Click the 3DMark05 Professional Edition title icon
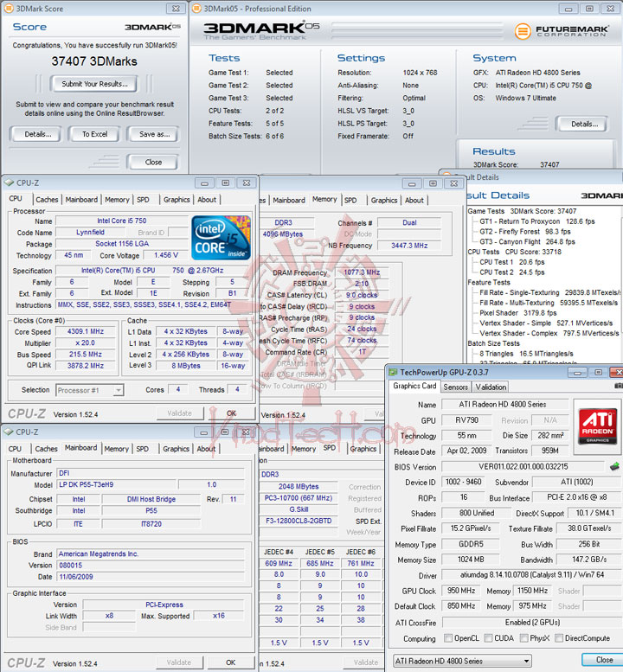This screenshot has height=672, width=623. (x=196, y=8)
